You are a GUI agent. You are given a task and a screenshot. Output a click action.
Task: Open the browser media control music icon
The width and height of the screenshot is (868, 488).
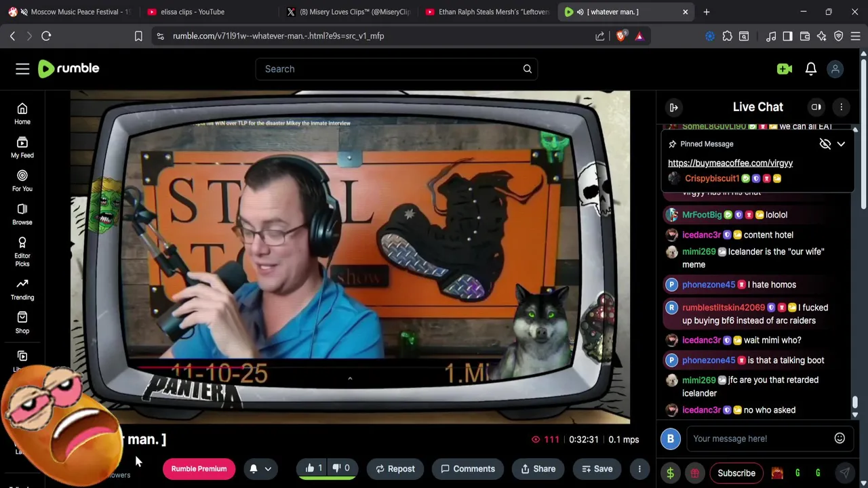click(x=770, y=36)
